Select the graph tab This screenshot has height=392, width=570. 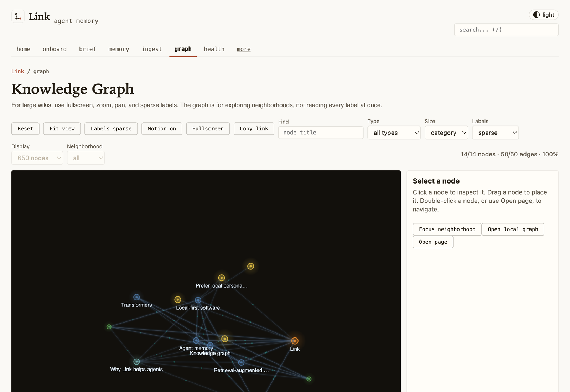tap(183, 49)
